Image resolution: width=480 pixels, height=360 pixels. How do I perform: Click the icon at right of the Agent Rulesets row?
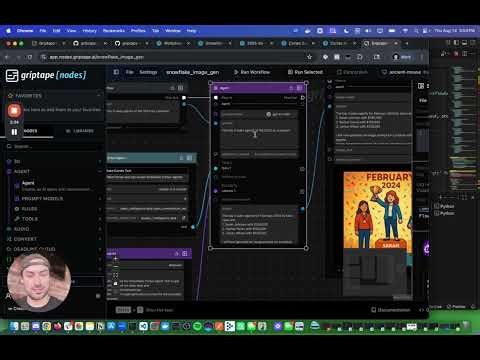click(x=302, y=191)
